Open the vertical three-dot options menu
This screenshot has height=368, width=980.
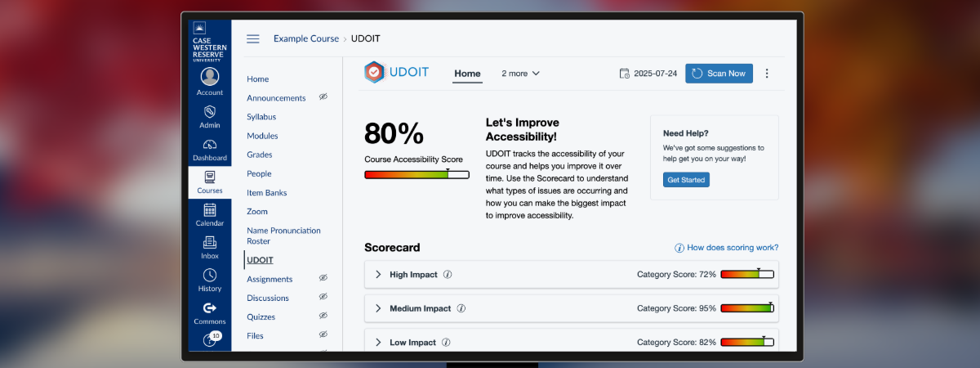[x=766, y=74]
